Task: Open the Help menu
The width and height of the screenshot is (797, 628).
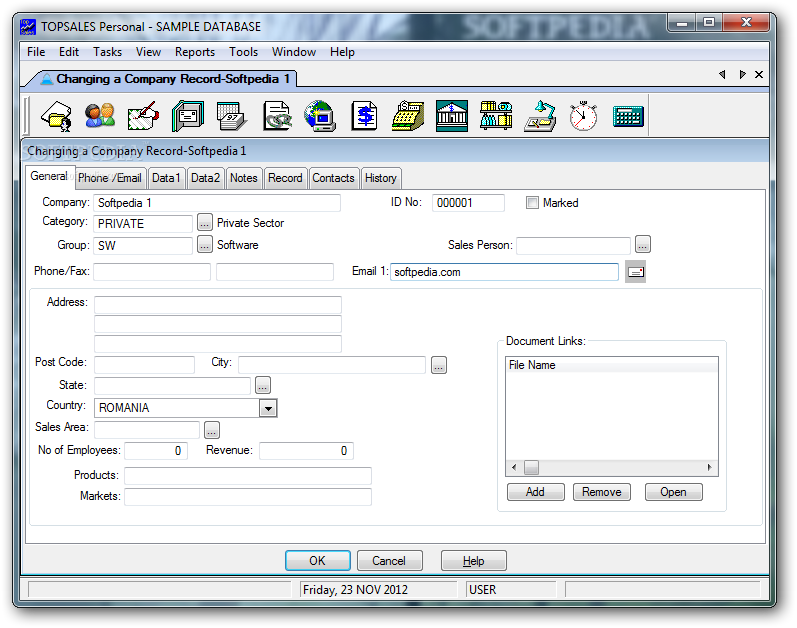Action: tap(342, 52)
